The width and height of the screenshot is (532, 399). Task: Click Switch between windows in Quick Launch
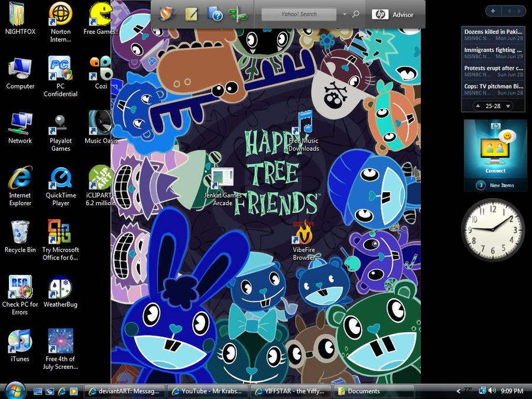coord(50,391)
